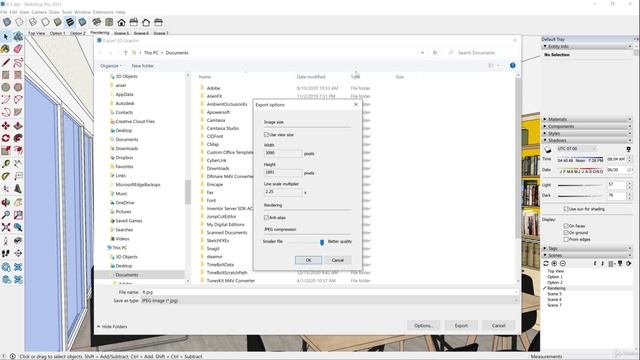Expand the Tags tray panel
640x360 pixels.
pyautogui.click(x=587, y=248)
